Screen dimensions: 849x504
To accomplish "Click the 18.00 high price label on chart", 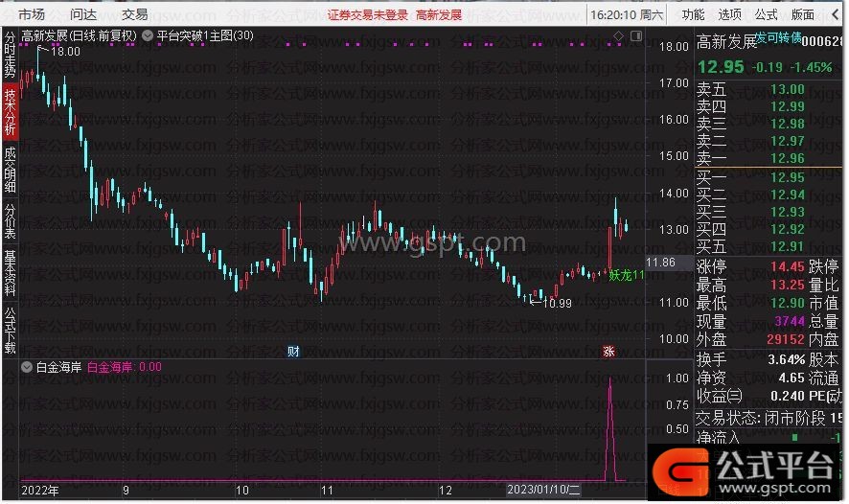I will [x=65, y=52].
